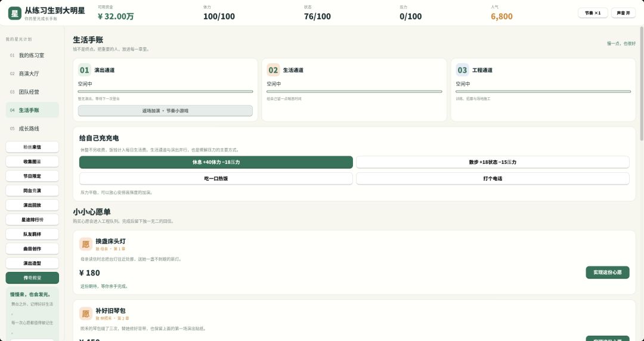Image resolution: width=644 pixels, height=341 pixels.
Task: Click the 人气 6,800 value
Action: (501, 17)
